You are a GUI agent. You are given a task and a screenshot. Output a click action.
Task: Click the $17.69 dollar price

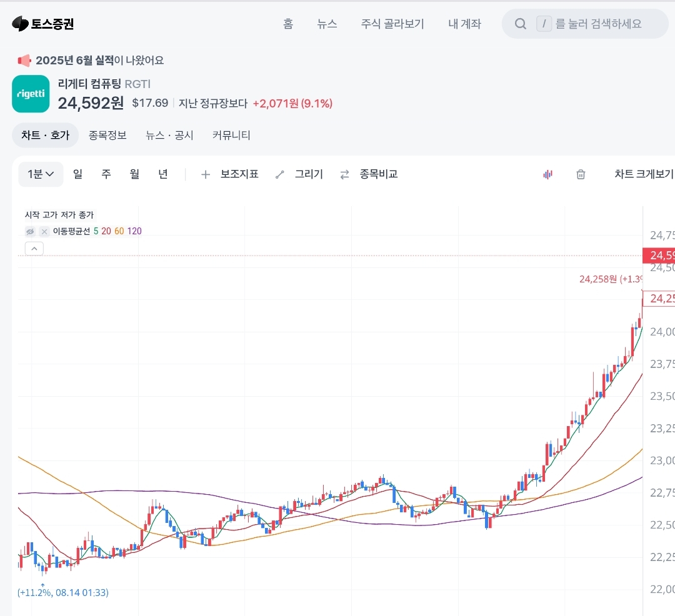click(150, 103)
